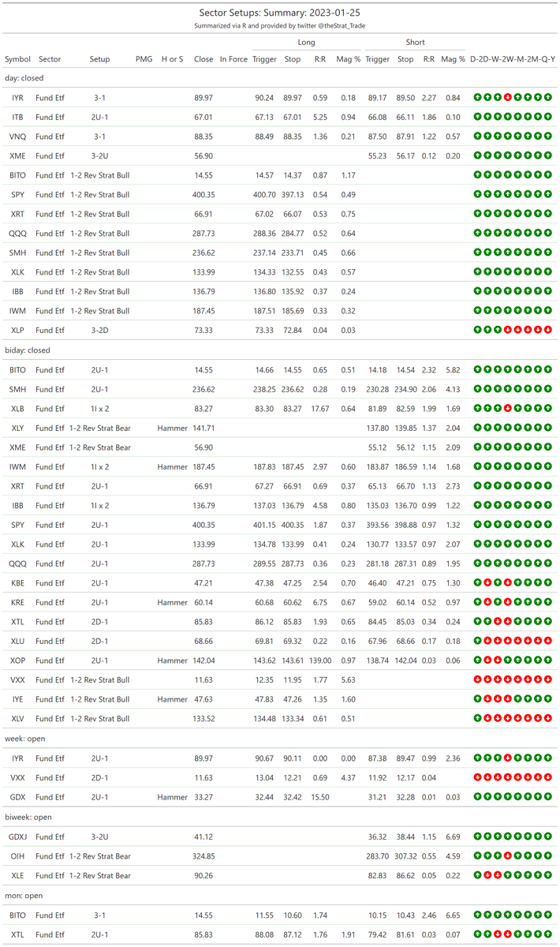
Task: Click the OIH close price 324.85
Action: tap(203, 856)
